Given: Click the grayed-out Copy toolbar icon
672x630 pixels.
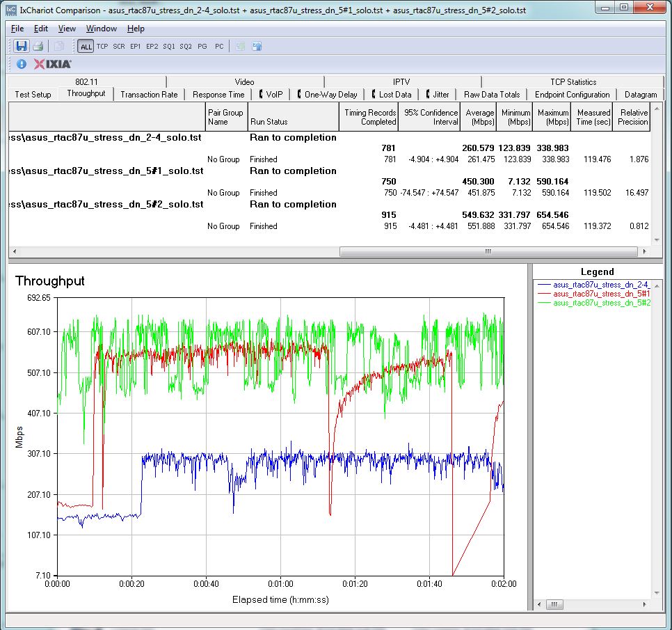Looking at the screenshot, I should point(59,46).
